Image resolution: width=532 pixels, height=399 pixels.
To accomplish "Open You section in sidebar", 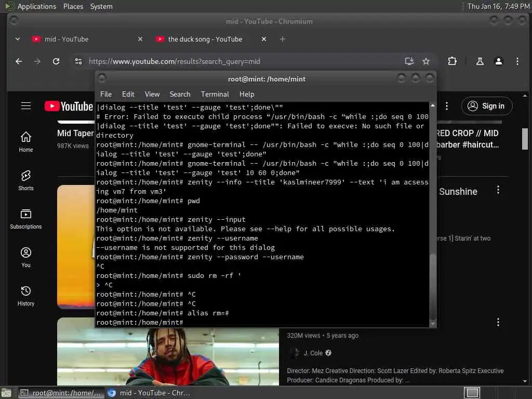I will coord(26,258).
